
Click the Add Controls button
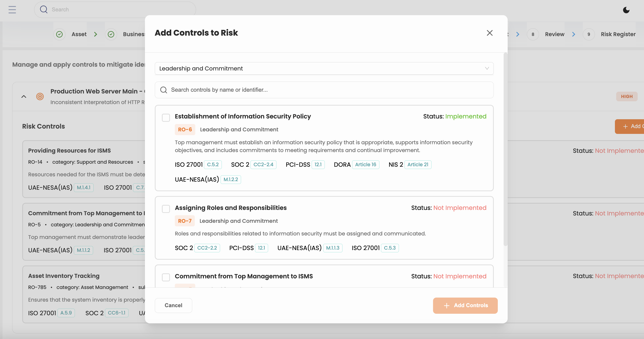465,305
